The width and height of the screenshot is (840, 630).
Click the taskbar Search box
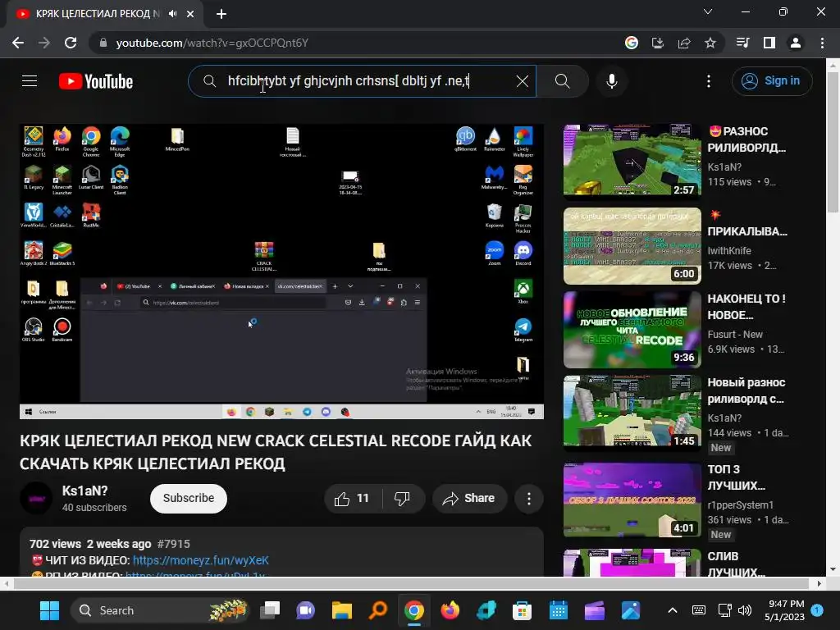[x=161, y=610]
